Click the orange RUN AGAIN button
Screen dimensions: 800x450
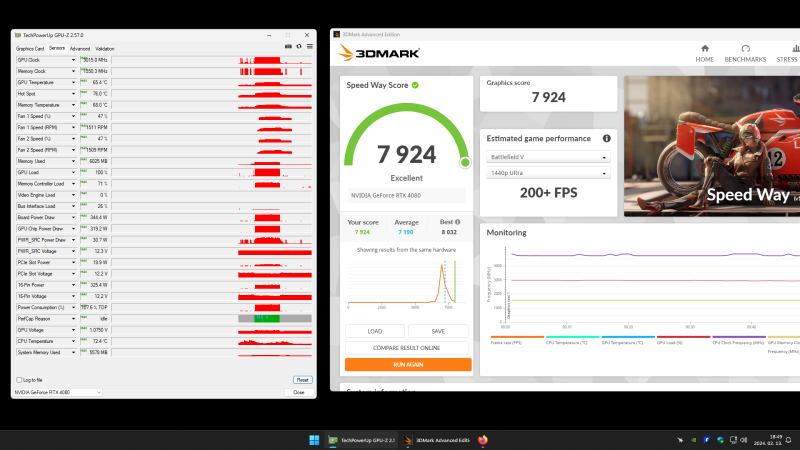coord(408,365)
